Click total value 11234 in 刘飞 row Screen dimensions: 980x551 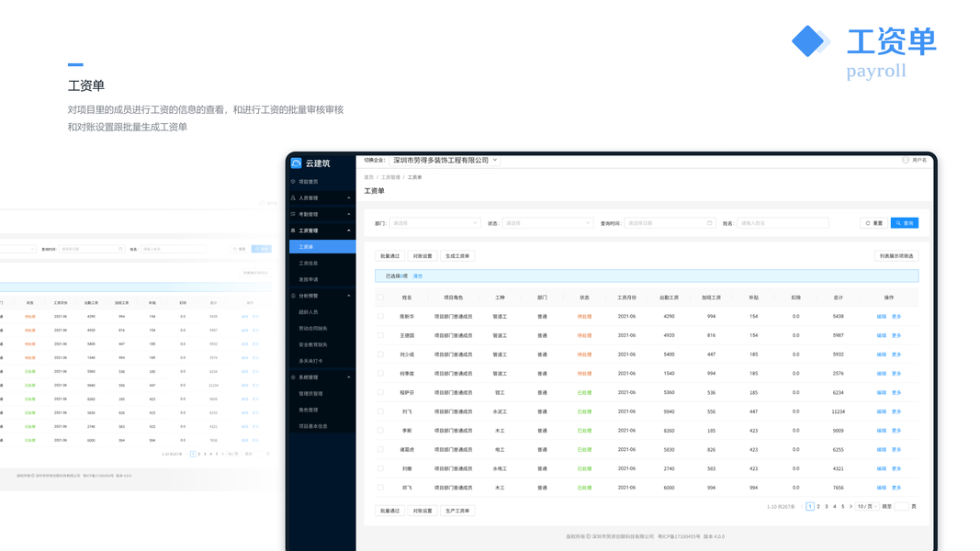(x=839, y=411)
